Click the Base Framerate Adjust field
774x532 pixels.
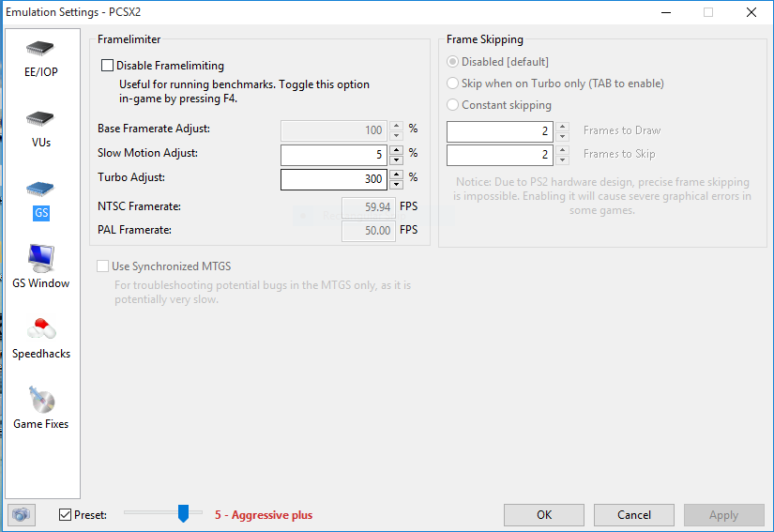tap(335, 130)
